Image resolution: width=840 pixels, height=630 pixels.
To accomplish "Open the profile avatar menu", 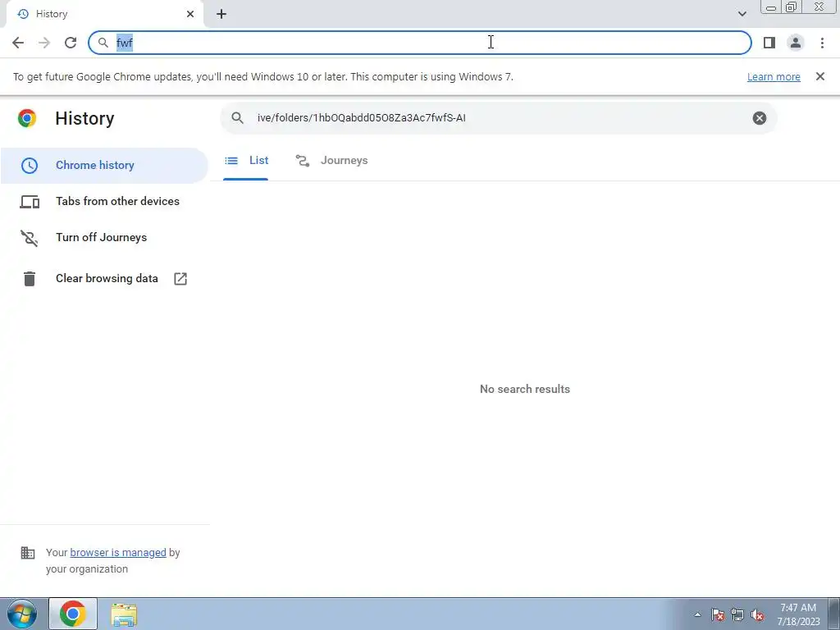I will (796, 43).
